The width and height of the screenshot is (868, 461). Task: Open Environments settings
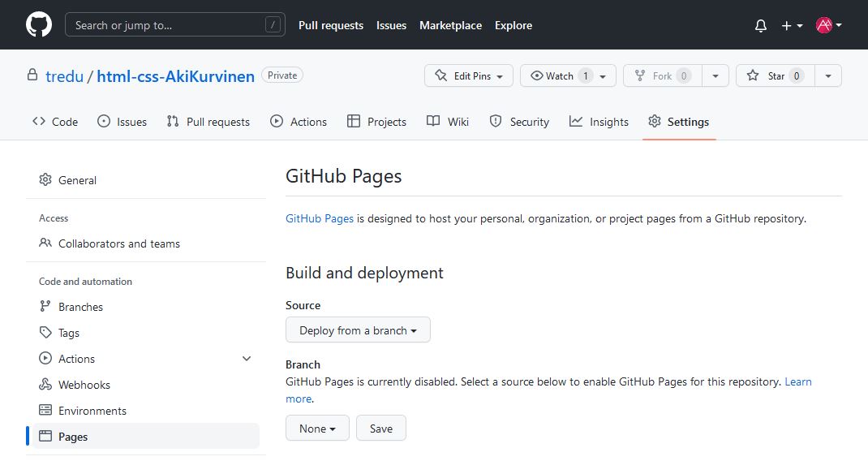[x=146, y=411]
